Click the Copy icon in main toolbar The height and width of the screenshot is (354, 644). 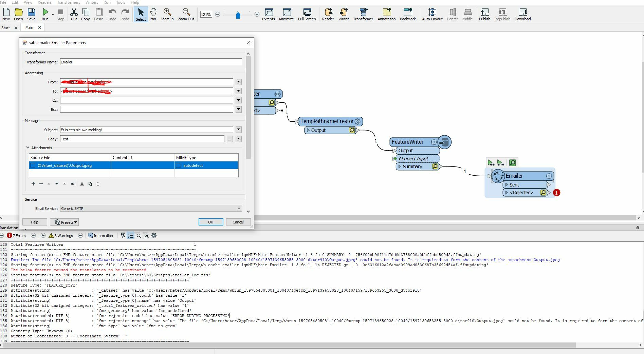tap(86, 14)
